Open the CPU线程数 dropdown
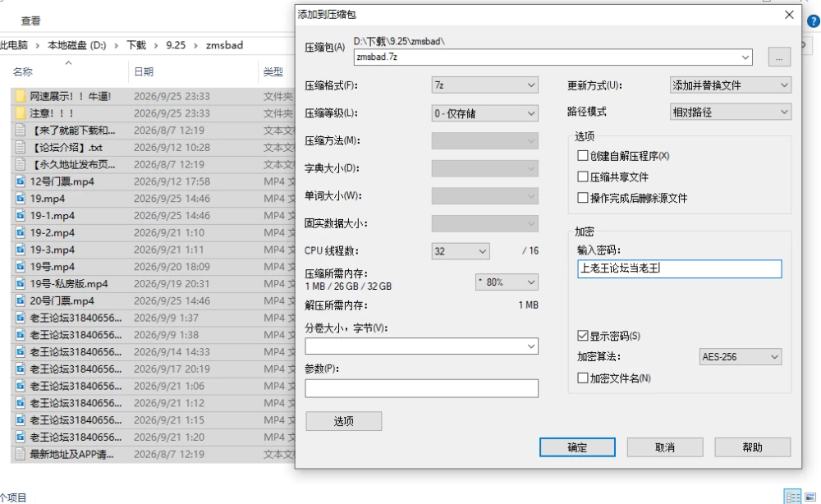This screenshot has height=504, width=821. coord(461,251)
